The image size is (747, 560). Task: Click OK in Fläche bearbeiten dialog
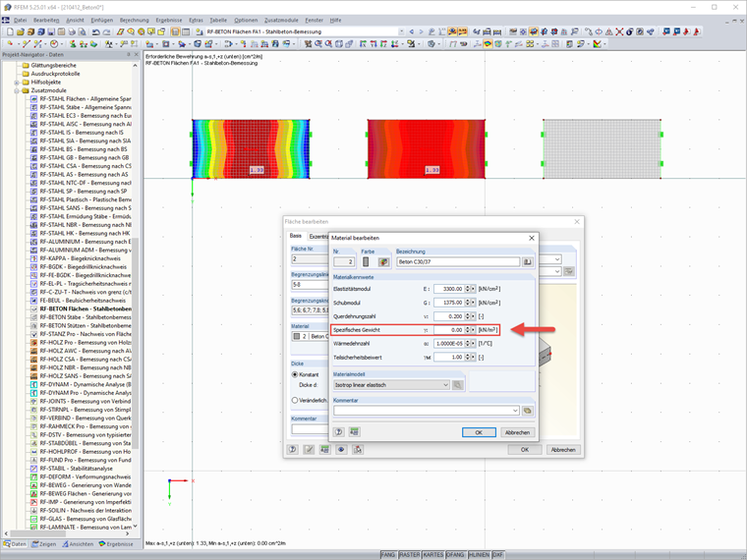[525, 450]
